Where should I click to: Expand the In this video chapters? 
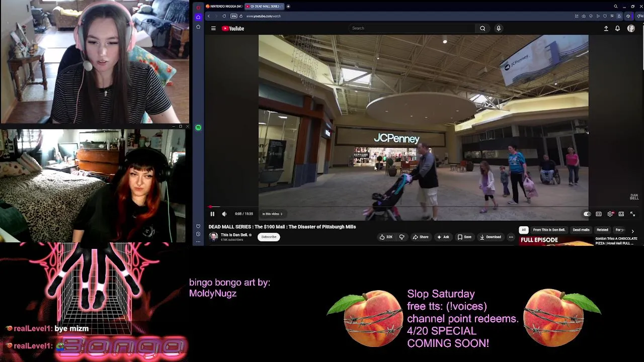(x=272, y=214)
